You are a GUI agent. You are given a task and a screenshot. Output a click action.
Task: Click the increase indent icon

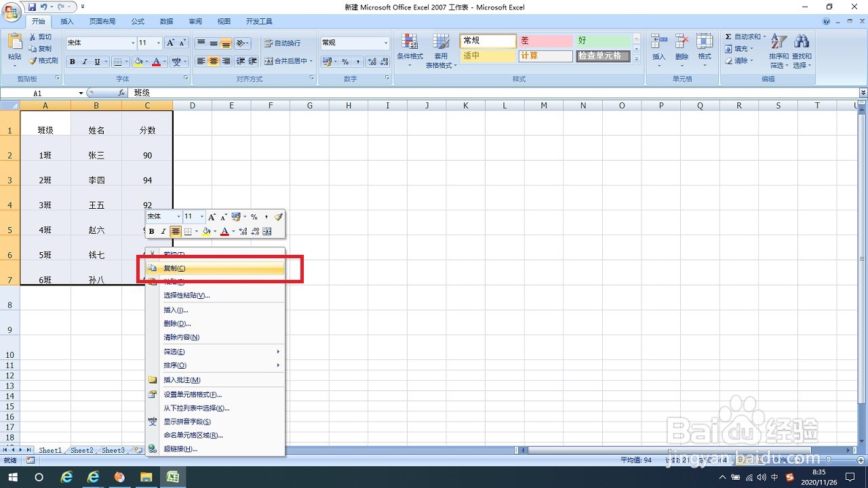point(252,61)
